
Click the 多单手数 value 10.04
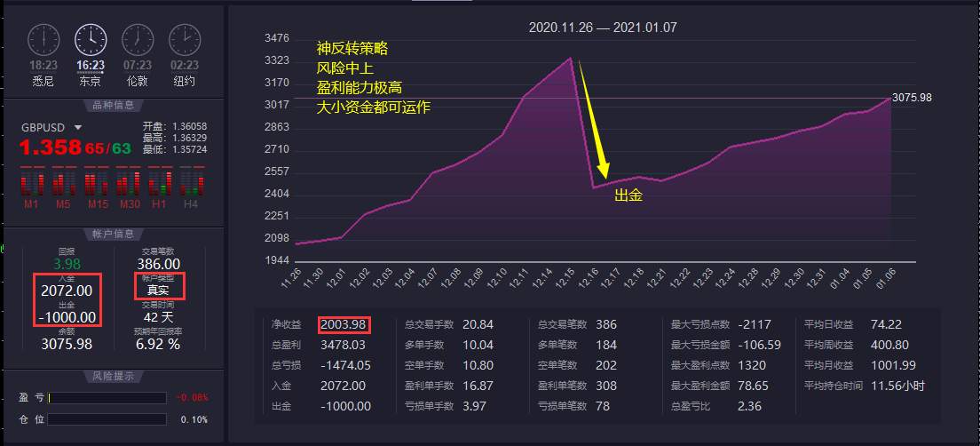click(x=478, y=345)
